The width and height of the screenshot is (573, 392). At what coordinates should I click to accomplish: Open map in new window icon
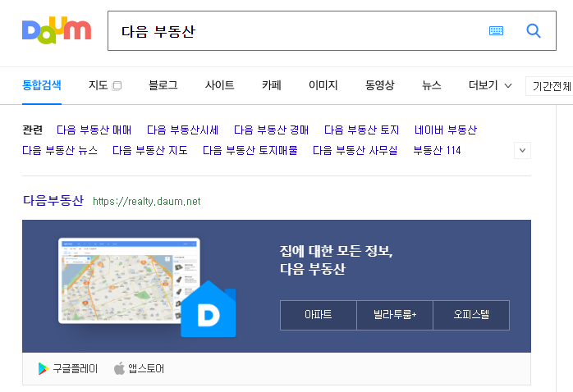(117, 86)
